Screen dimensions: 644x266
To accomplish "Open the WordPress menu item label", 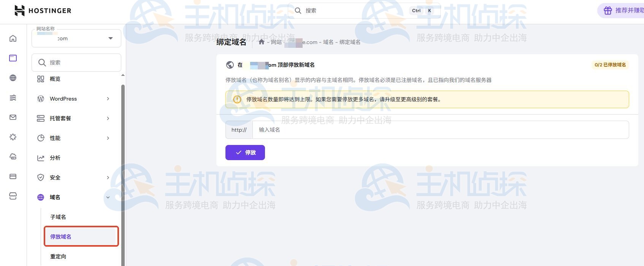I will pyautogui.click(x=63, y=99).
